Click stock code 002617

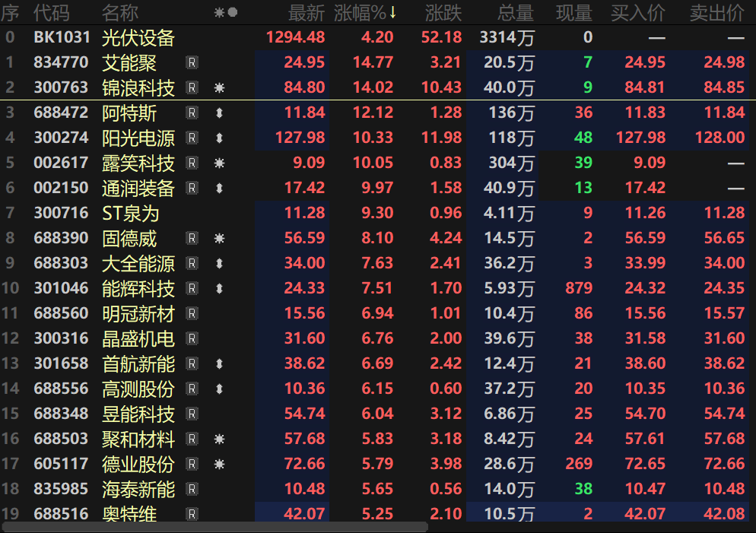click(x=62, y=163)
